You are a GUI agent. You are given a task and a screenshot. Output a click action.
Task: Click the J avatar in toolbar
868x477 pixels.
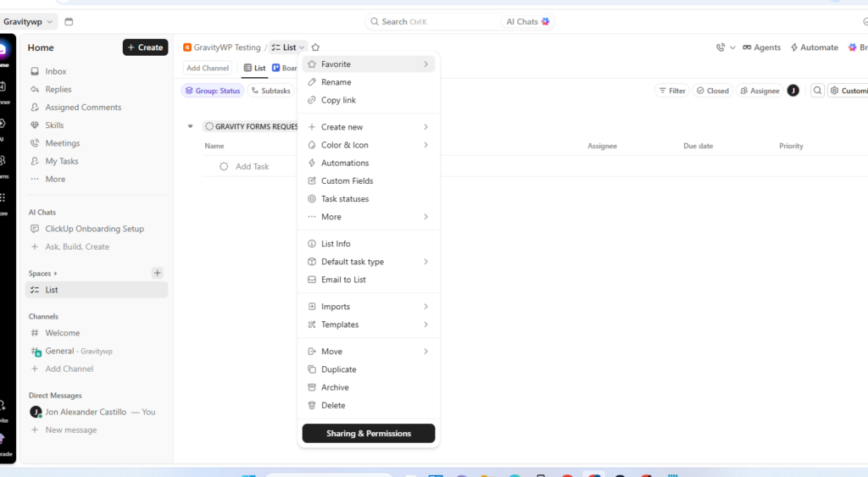point(793,91)
